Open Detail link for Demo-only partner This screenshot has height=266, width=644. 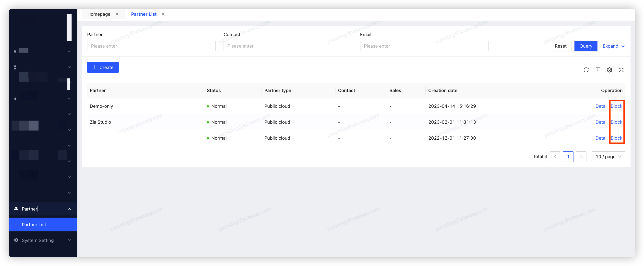click(601, 106)
